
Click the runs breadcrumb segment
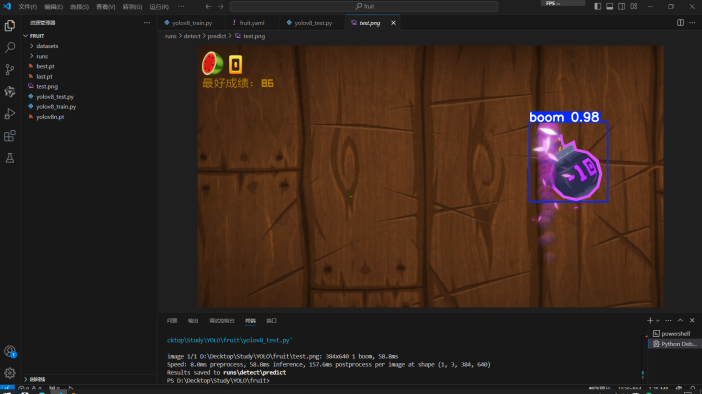(171, 36)
